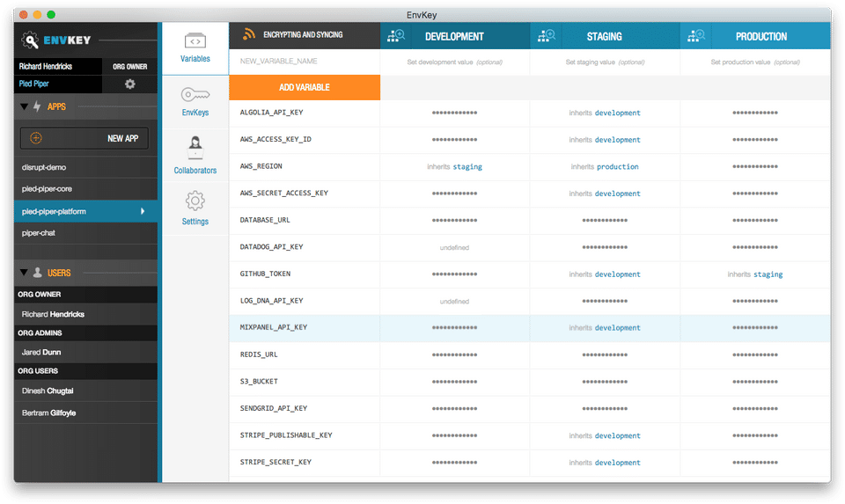This screenshot has height=504, width=845.
Task: Click the NEW APP button
Action: tap(84, 138)
